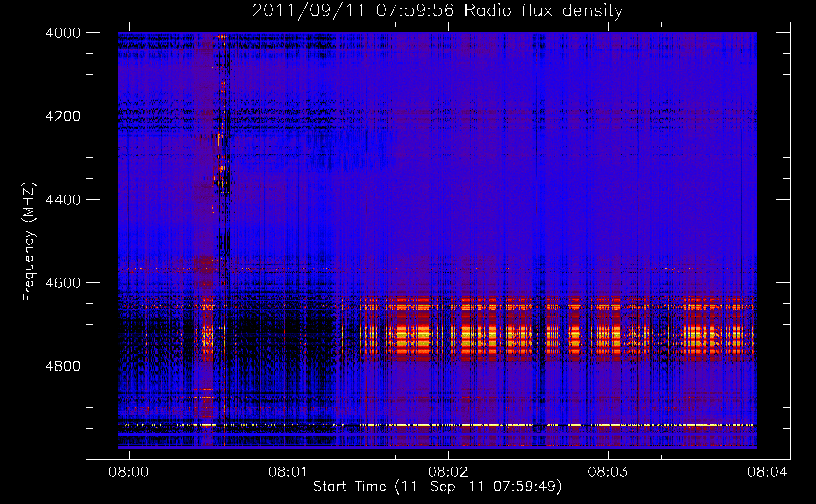Click the 08:00 time axis label
This screenshot has width=816, height=504.
pyautogui.click(x=129, y=472)
